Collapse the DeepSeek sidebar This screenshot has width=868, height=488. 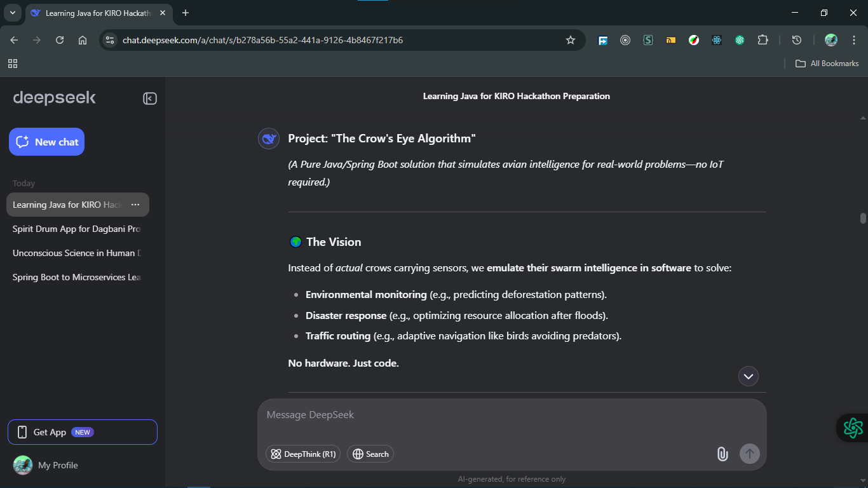pos(150,98)
